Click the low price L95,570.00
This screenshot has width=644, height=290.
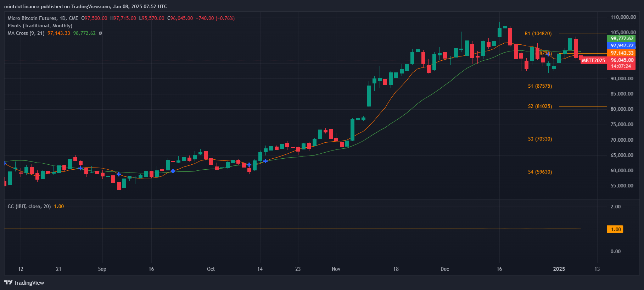(x=152, y=18)
